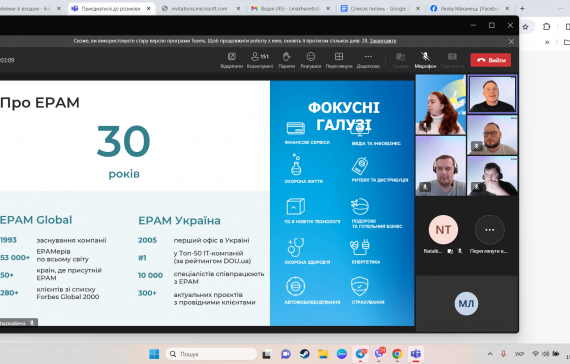Screen dimensions: 570x364
Task: Open the Windows Start menu
Action: coord(154,354)
